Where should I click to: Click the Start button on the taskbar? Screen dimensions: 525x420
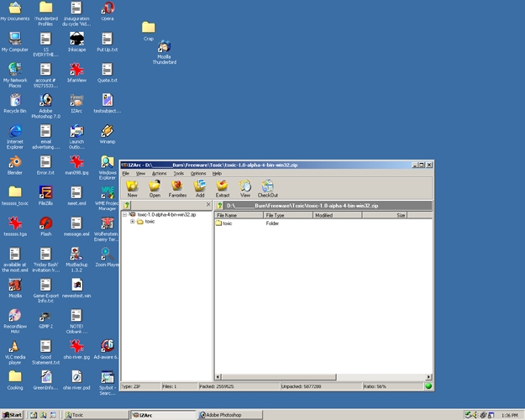point(13,415)
